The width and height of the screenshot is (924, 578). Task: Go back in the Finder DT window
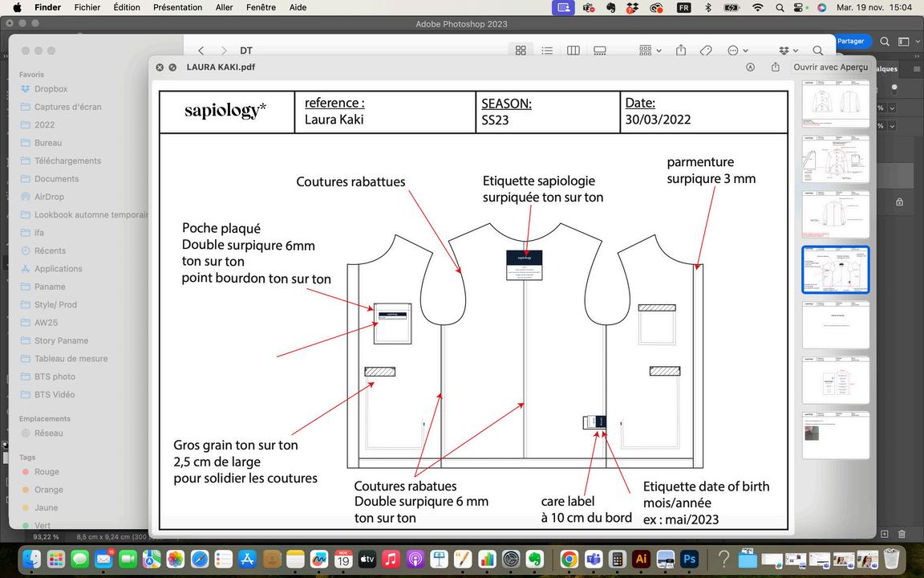pyautogui.click(x=201, y=51)
